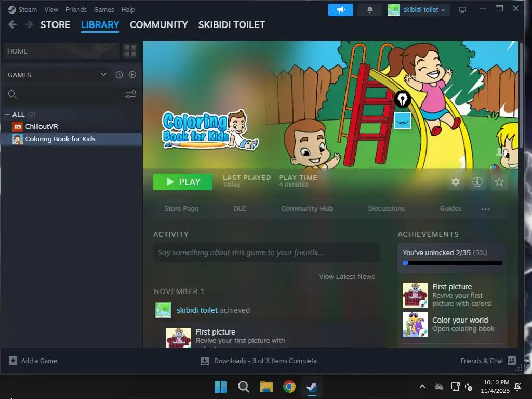This screenshot has height=399, width=532.
Task: Open the Discussions link
Action: pyautogui.click(x=387, y=209)
